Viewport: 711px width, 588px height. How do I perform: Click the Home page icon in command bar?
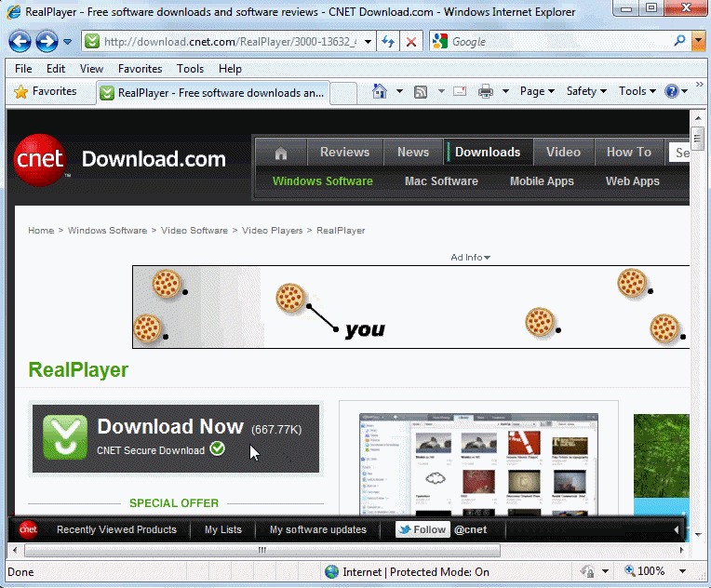click(380, 91)
